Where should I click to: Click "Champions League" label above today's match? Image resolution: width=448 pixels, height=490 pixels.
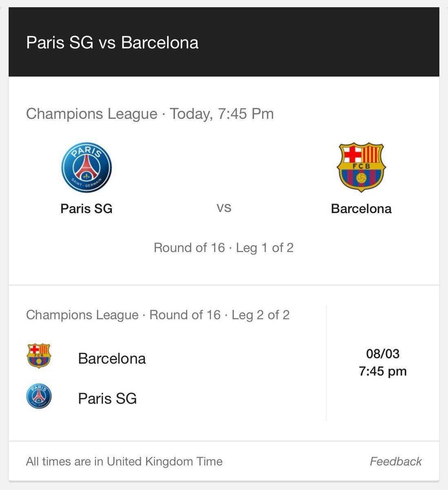click(92, 114)
